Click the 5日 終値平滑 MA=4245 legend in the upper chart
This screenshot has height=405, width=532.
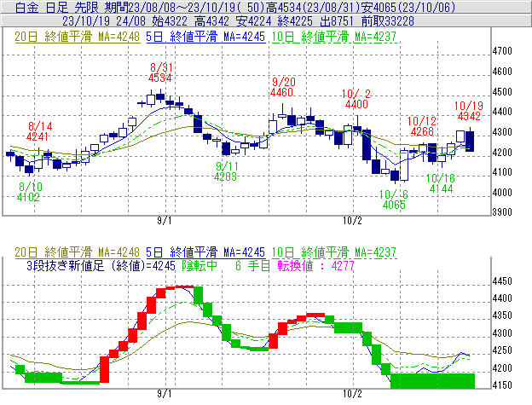[205, 37]
